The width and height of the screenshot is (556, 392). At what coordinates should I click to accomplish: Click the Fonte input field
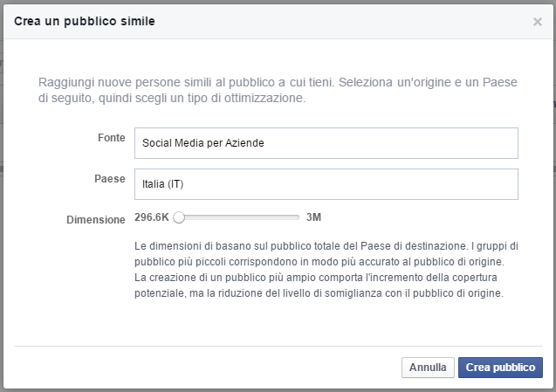pyautogui.click(x=326, y=143)
